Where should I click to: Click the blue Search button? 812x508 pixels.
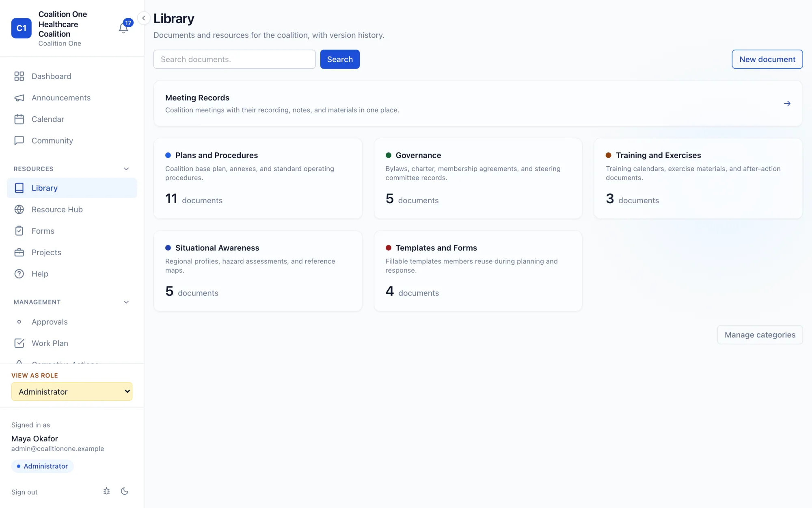340,59
